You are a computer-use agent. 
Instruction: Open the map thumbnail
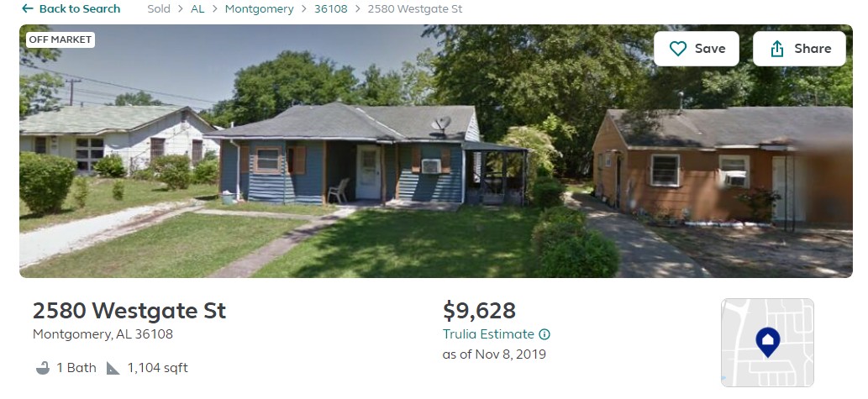click(767, 343)
